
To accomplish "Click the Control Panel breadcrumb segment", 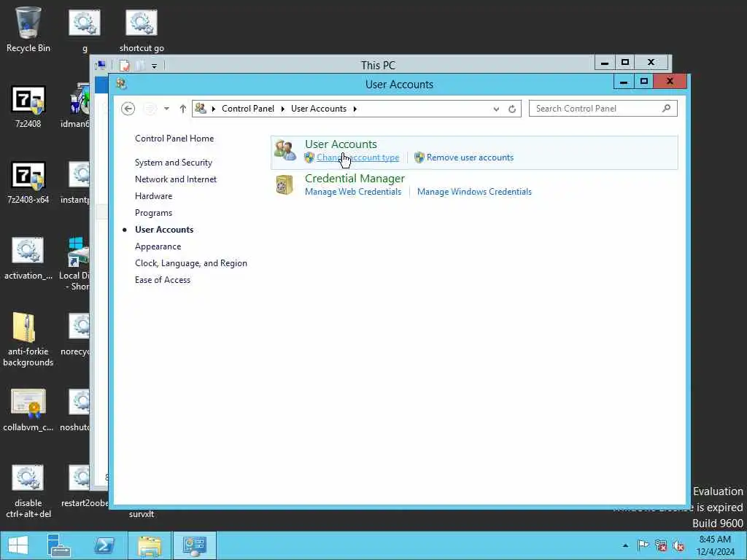I will [x=248, y=109].
